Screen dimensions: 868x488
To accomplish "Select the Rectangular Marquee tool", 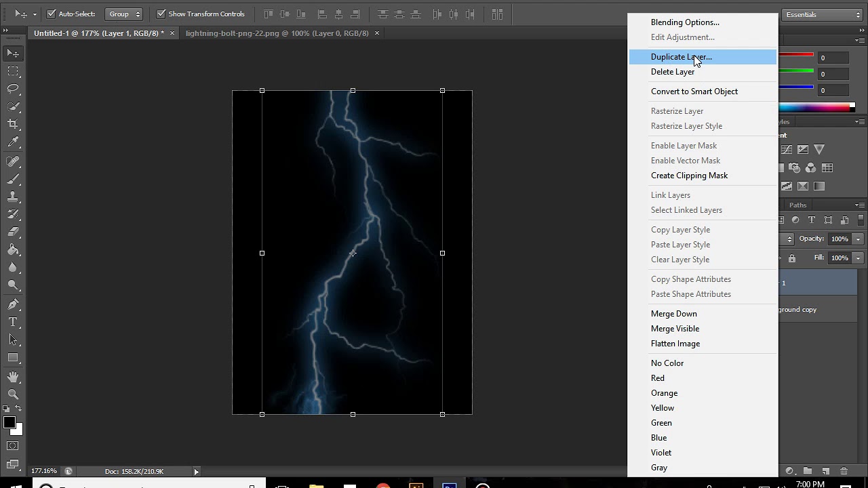I will point(13,70).
